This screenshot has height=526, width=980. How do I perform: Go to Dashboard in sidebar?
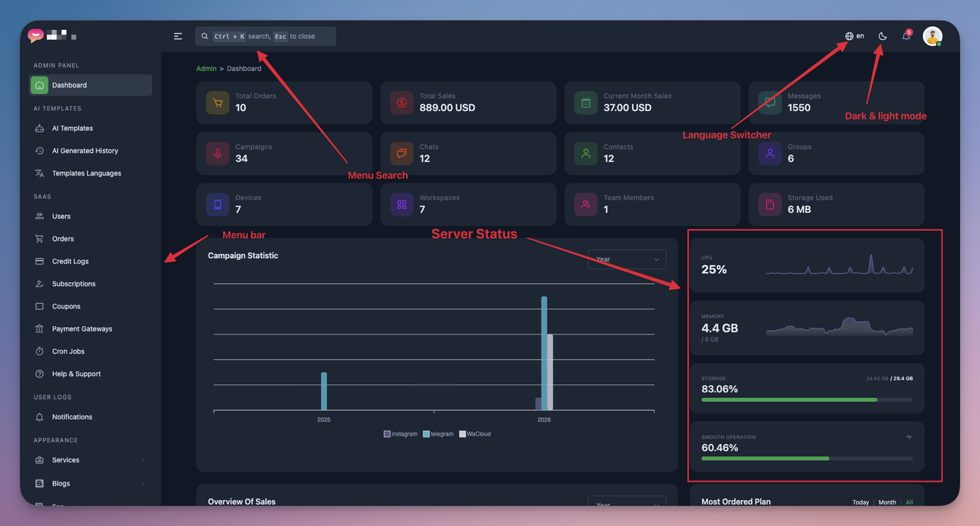(x=91, y=85)
